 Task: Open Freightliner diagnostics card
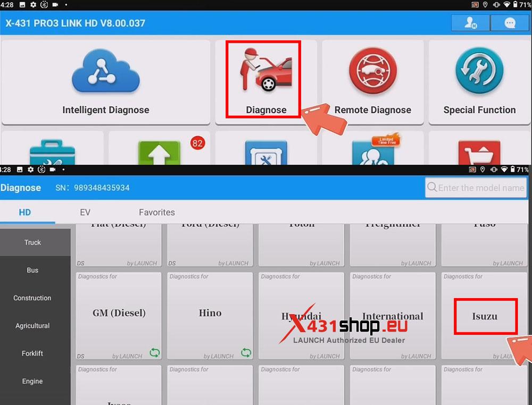point(393,246)
